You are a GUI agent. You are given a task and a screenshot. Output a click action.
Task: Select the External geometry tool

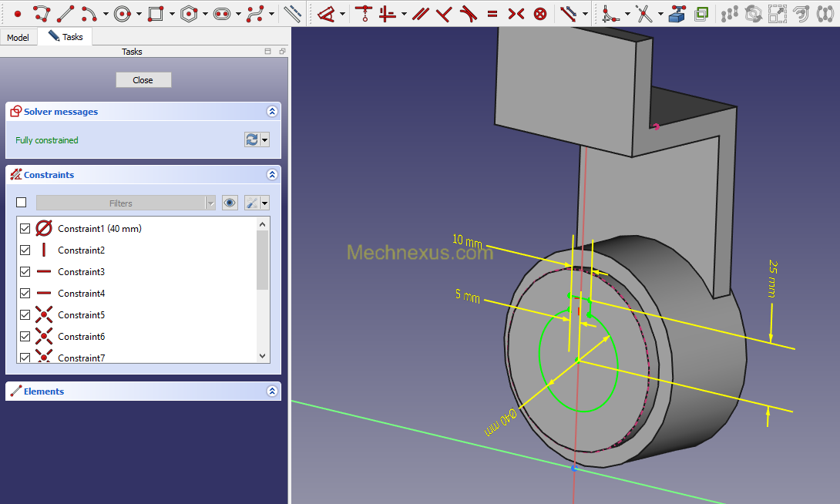[x=677, y=14]
